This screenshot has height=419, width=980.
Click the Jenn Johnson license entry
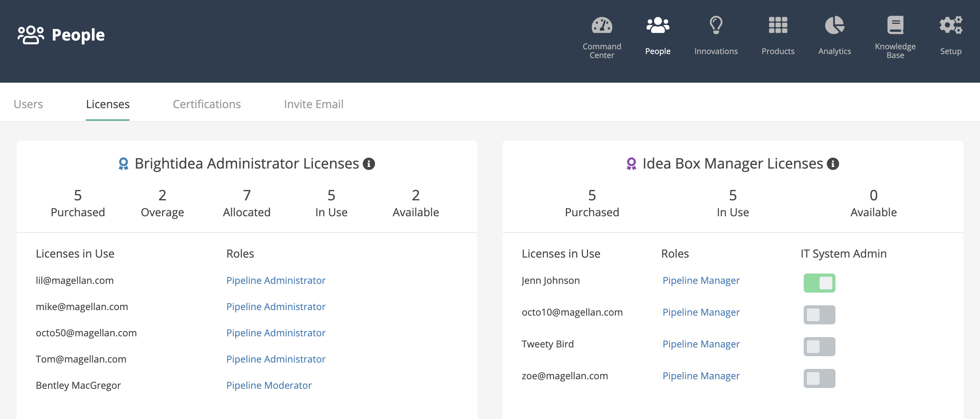click(x=551, y=281)
